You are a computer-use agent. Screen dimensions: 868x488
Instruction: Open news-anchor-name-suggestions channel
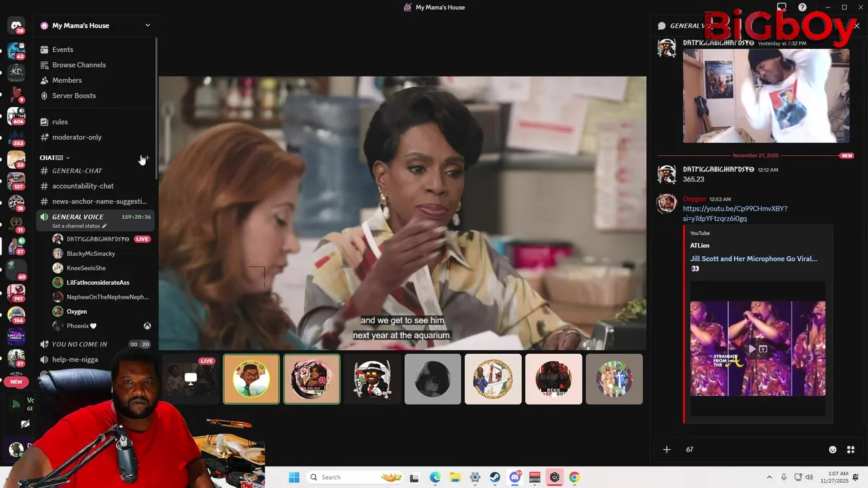(99, 201)
